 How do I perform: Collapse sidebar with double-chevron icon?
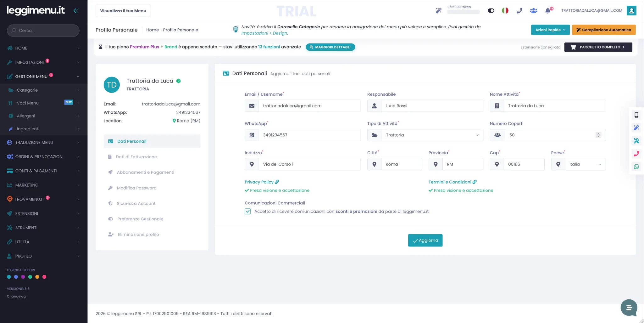click(x=76, y=11)
